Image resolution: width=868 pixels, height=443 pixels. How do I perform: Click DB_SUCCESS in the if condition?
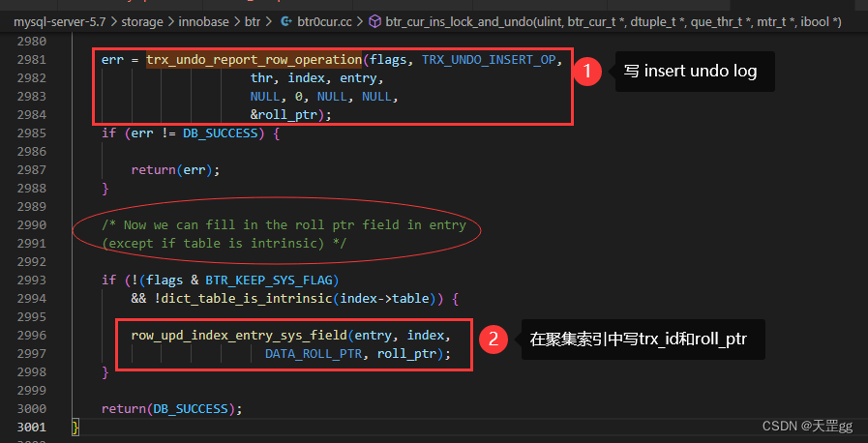coord(221,133)
